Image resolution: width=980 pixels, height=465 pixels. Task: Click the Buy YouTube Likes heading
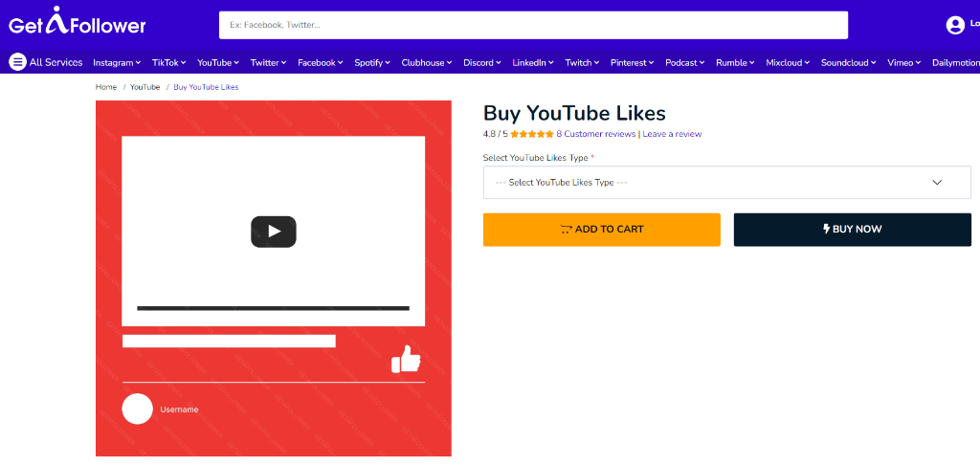coord(574,113)
